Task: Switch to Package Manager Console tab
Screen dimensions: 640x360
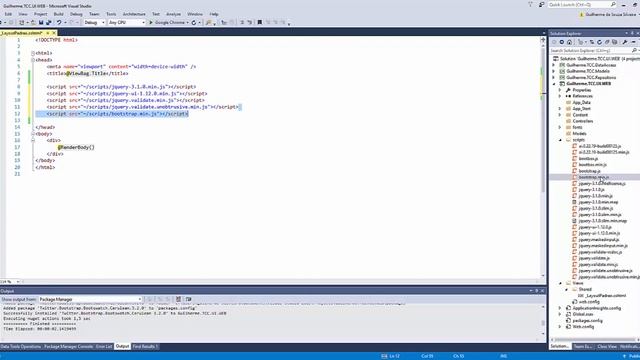Action: point(68,347)
